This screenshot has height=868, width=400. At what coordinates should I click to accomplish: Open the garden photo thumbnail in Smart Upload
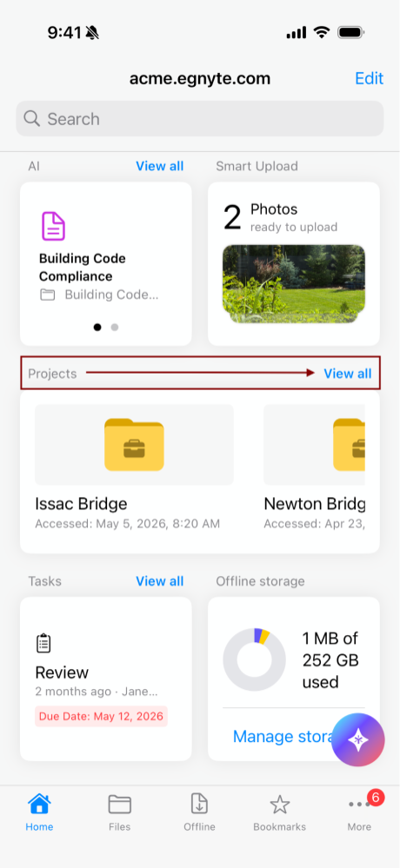pos(294,284)
